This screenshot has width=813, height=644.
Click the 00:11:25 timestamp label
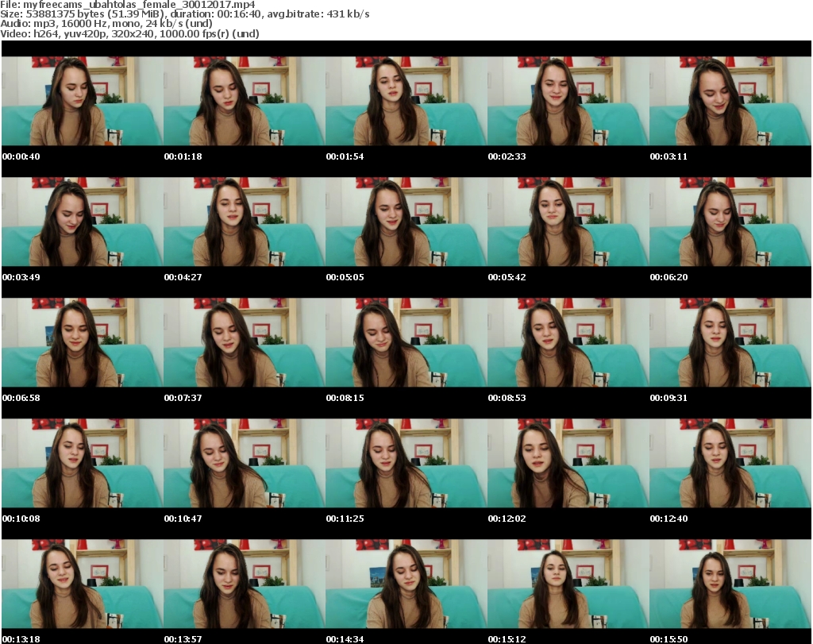click(345, 519)
